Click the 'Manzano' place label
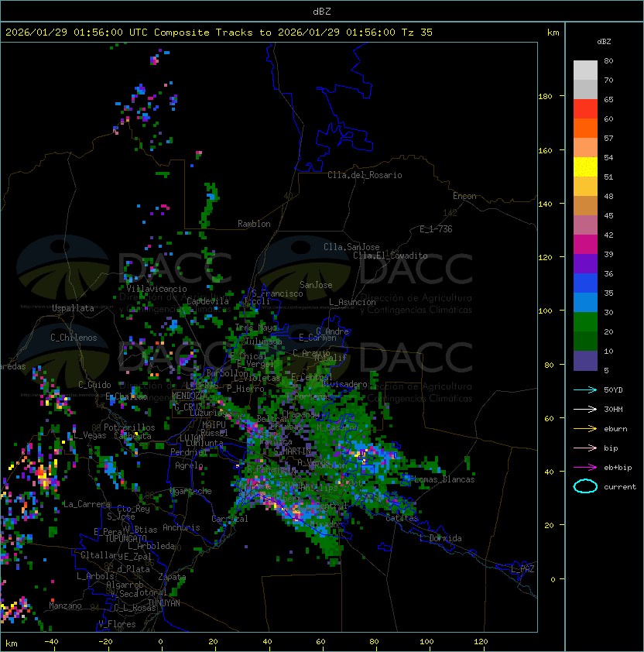The width and height of the screenshot is (644, 652). (65, 606)
